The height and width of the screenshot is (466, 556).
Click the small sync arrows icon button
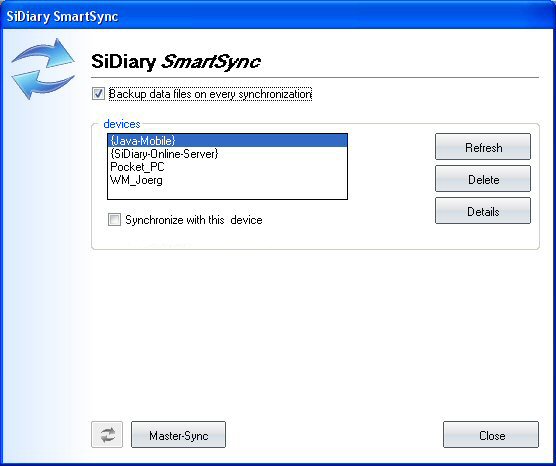tap(107, 434)
